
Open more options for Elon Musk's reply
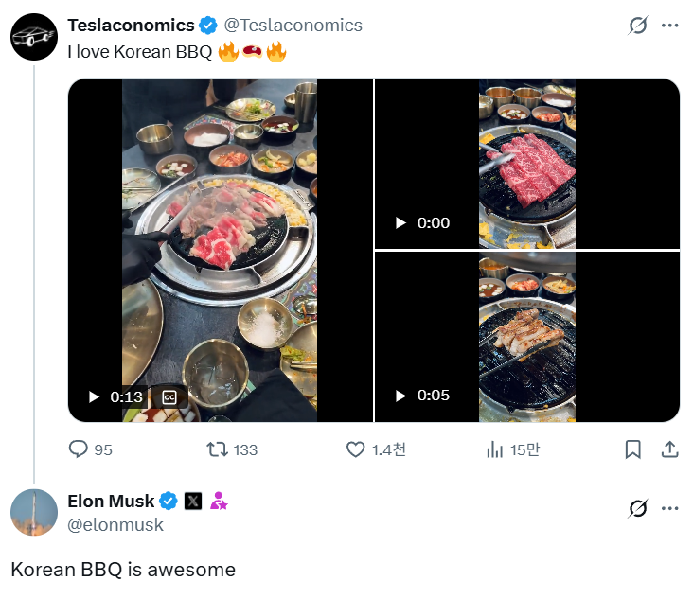click(x=670, y=509)
